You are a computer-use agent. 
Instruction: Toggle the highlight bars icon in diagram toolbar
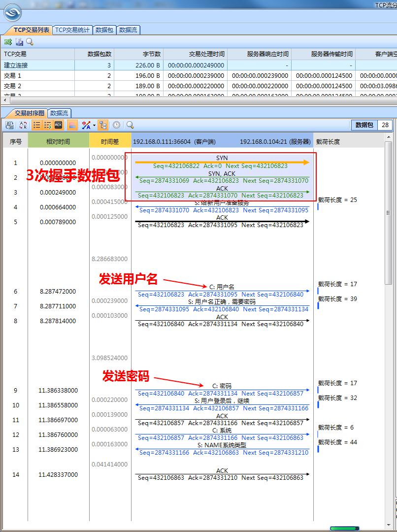[x=71, y=125]
